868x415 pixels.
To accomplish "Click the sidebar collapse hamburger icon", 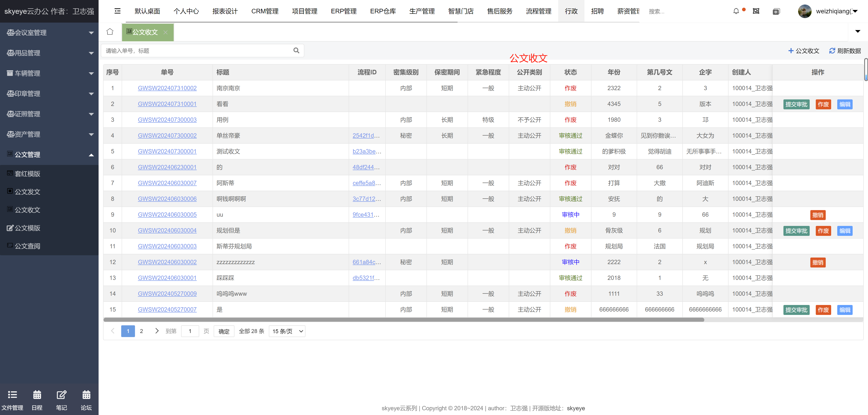I will tap(117, 11).
